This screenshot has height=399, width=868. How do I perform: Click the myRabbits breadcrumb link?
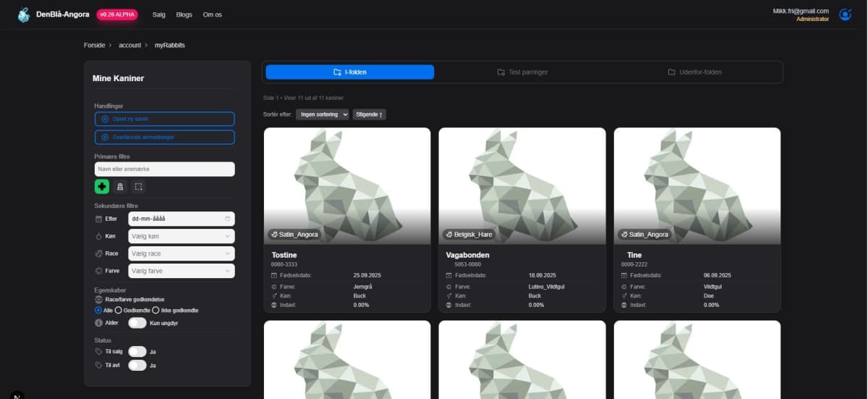pyautogui.click(x=170, y=45)
